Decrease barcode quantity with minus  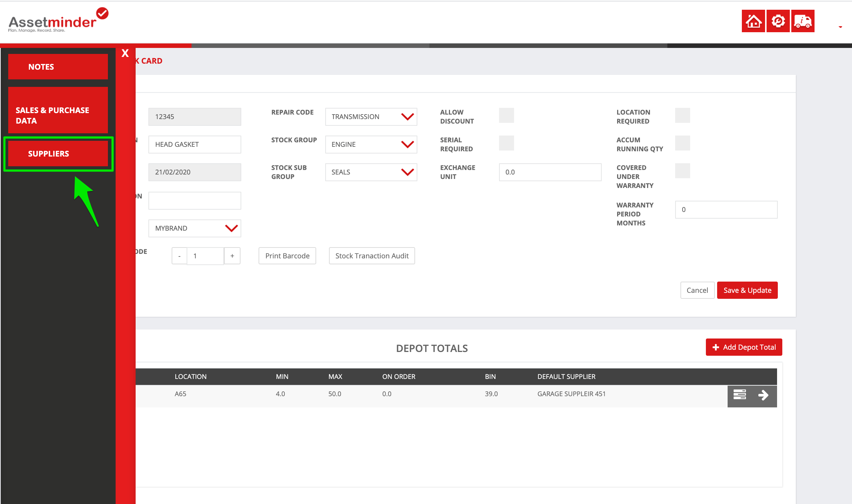point(179,256)
